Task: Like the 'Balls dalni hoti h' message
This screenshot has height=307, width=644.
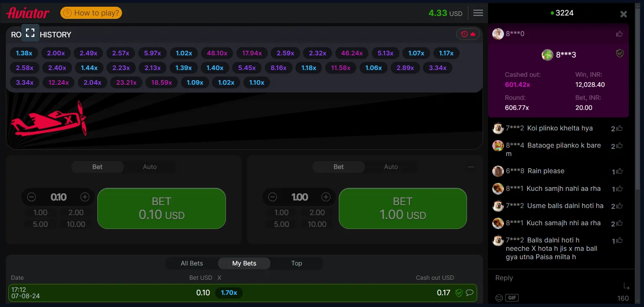Action: pyautogui.click(x=619, y=241)
